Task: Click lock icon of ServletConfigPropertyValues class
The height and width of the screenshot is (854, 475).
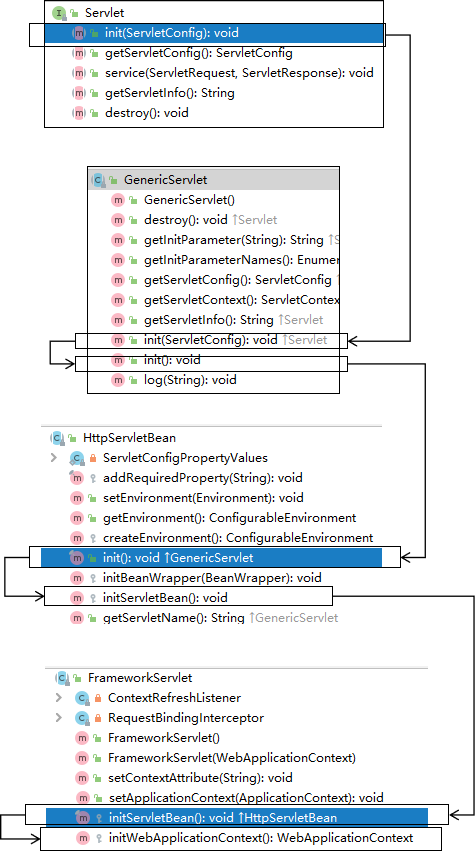Action: [93, 458]
